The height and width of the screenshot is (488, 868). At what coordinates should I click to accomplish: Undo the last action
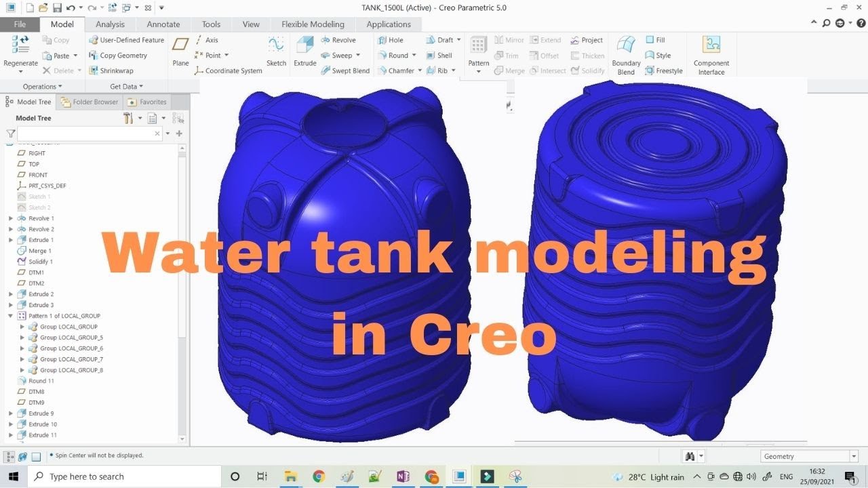click(x=71, y=8)
